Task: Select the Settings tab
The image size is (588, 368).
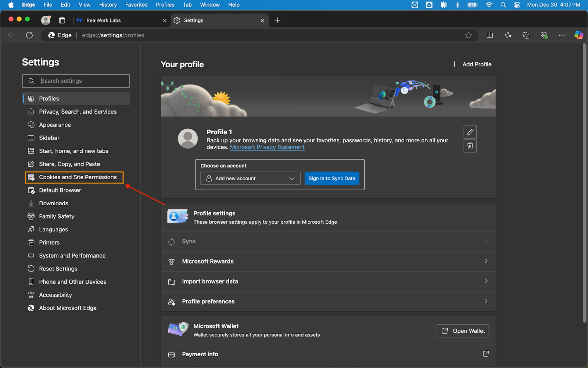Action: tap(219, 21)
